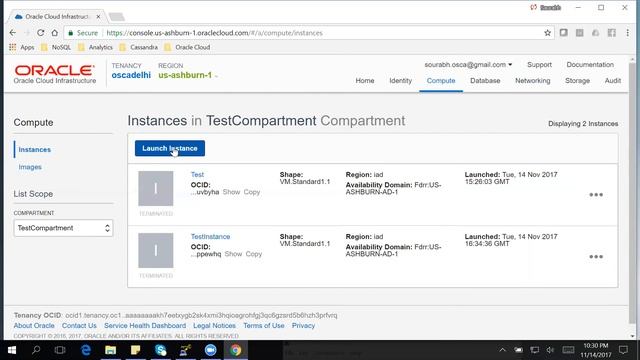Viewport: 640px width, 360px height.
Task: Open taskbar search magnifier
Action: (36, 350)
